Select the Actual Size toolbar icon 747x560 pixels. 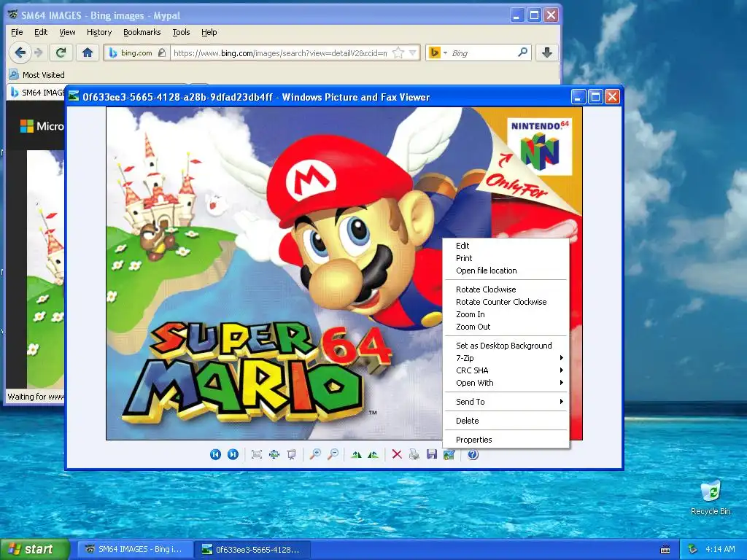coord(274,454)
